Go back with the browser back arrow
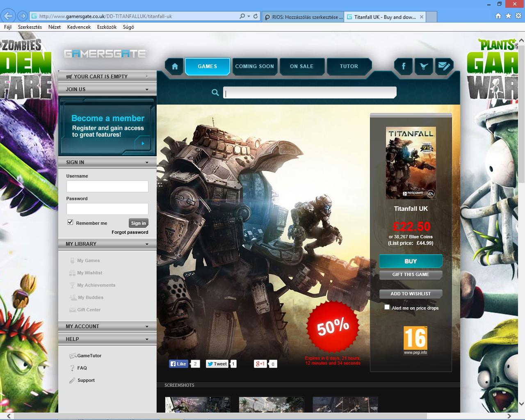 click(8, 16)
